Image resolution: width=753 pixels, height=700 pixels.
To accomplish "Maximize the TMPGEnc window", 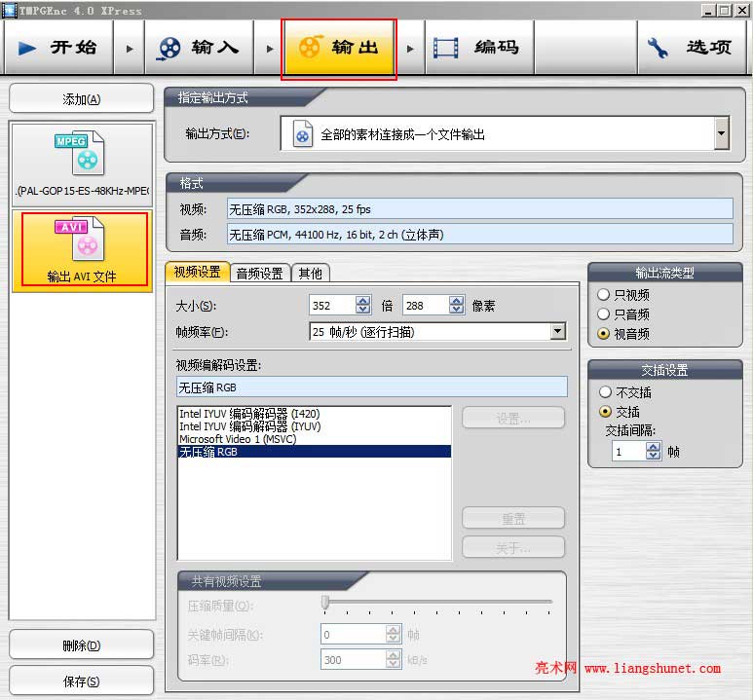I will pyautogui.click(x=724, y=10).
